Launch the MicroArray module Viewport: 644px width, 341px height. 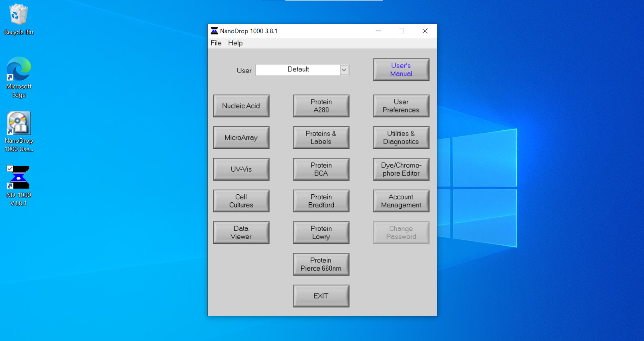241,138
